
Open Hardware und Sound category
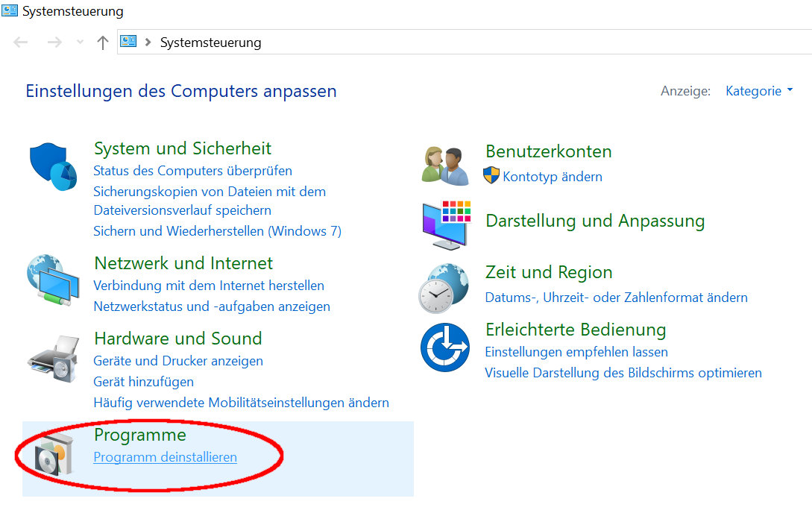(178, 339)
